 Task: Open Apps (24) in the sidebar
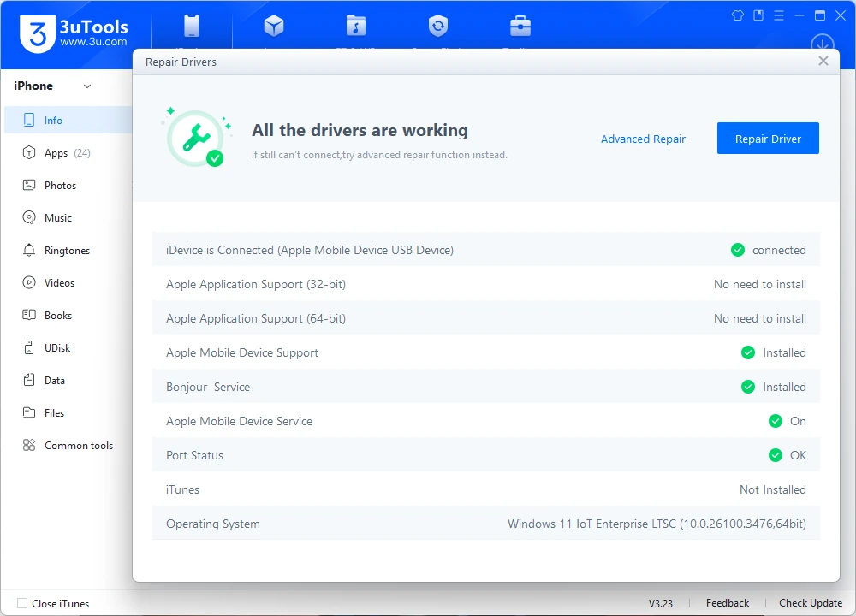[x=68, y=153]
